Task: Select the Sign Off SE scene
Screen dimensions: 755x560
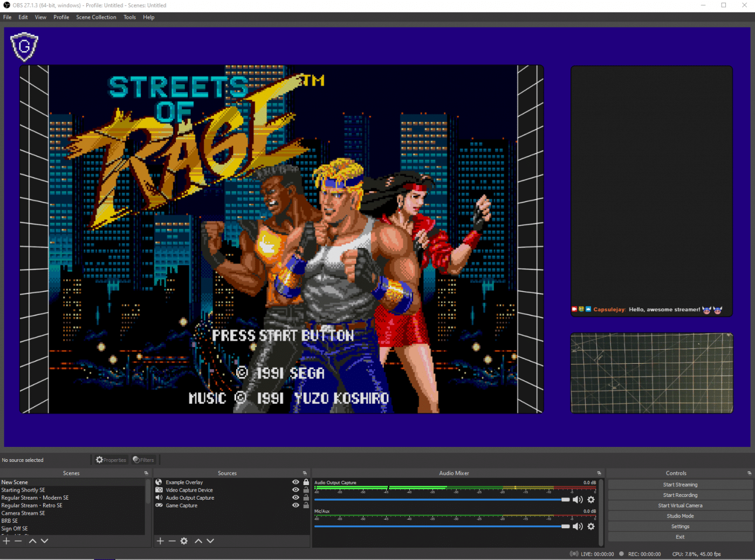Action: (73, 529)
